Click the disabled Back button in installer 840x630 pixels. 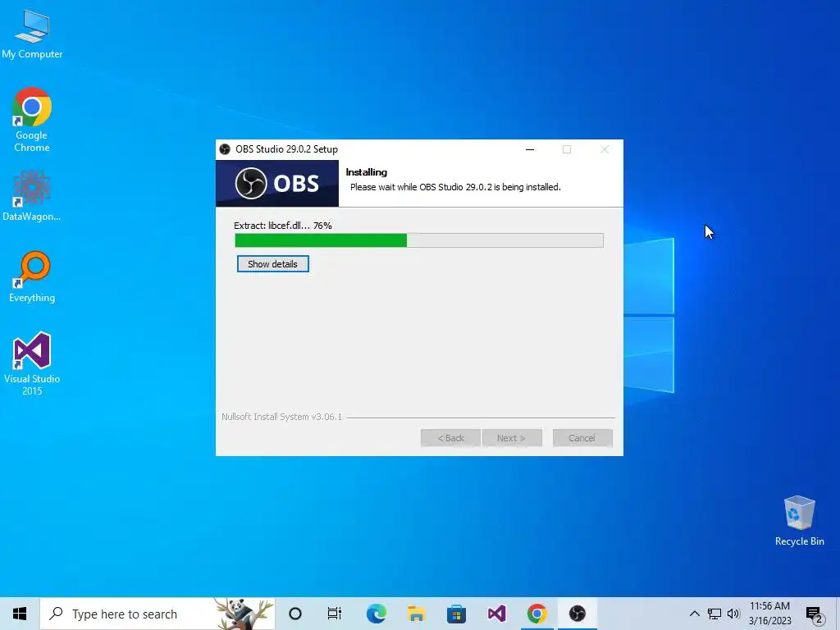coord(450,438)
